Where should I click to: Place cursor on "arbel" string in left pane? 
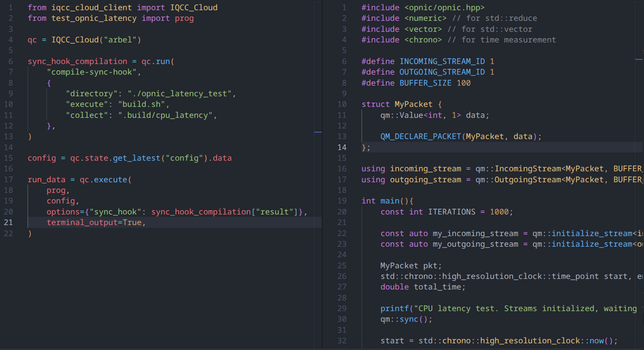coord(120,40)
